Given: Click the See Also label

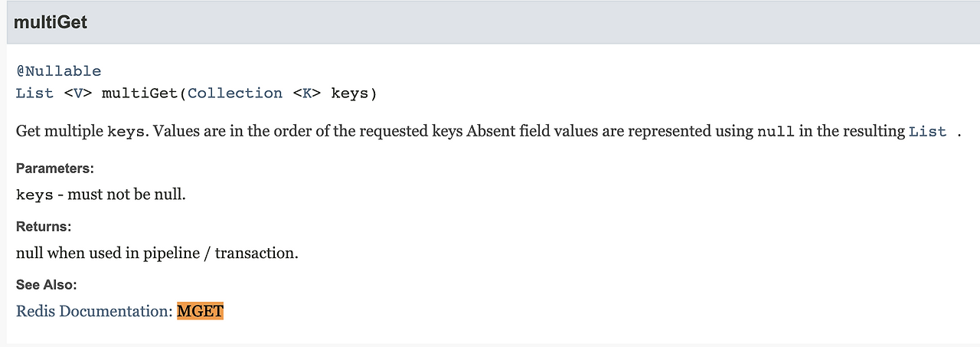Looking at the screenshot, I should click(x=47, y=285).
